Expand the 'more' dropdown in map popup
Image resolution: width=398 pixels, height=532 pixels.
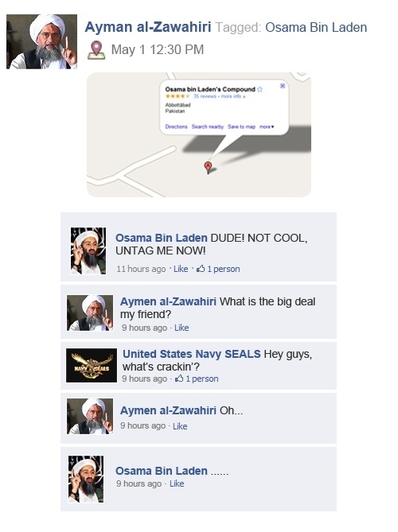tap(267, 126)
